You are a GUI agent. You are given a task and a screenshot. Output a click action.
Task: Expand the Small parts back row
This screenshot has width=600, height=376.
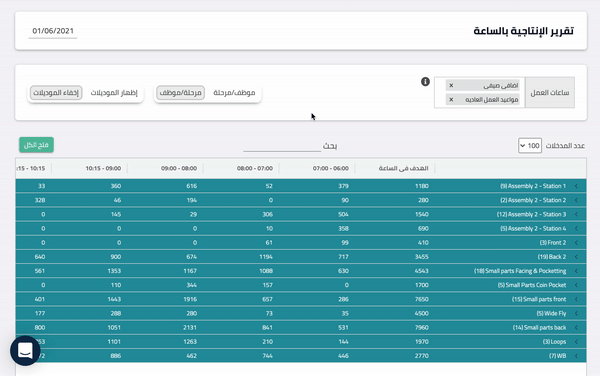(576, 327)
